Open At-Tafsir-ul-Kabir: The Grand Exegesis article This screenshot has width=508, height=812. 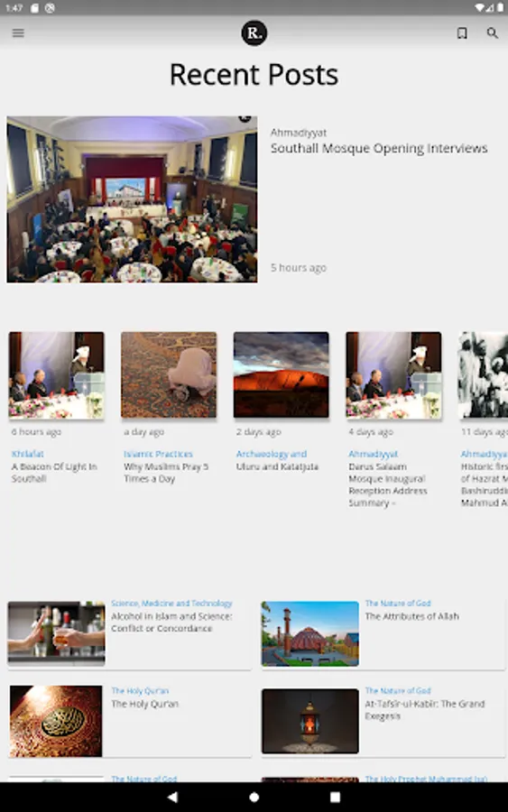point(425,710)
